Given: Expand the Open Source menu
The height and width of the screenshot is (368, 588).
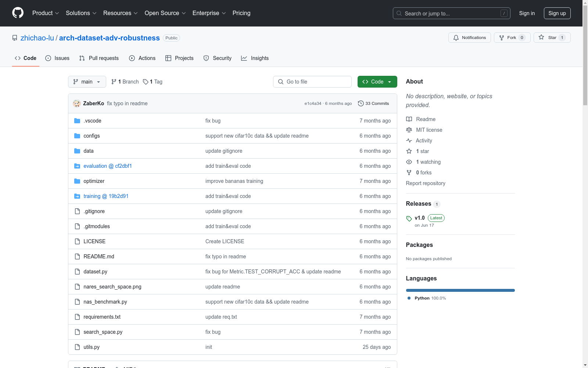Looking at the screenshot, I should point(165,13).
